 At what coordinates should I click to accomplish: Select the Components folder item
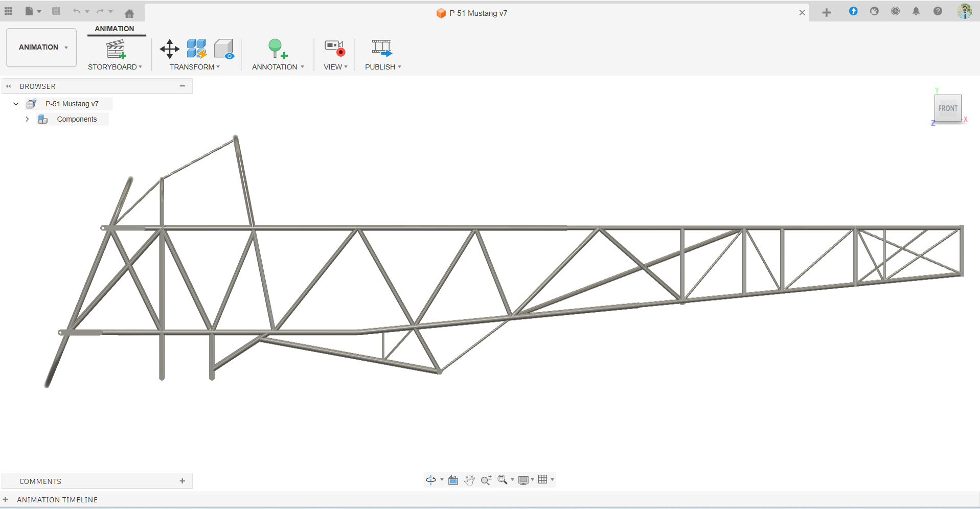77,119
